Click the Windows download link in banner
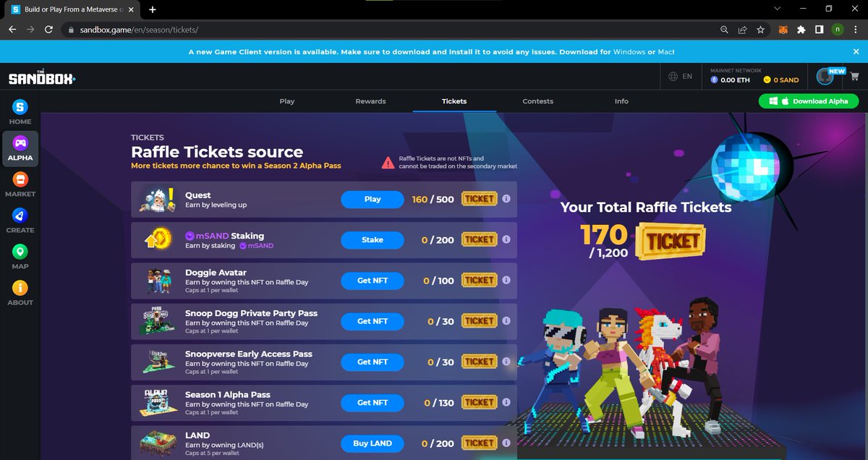The height and width of the screenshot is (460, 868). [x=628, y=52]
